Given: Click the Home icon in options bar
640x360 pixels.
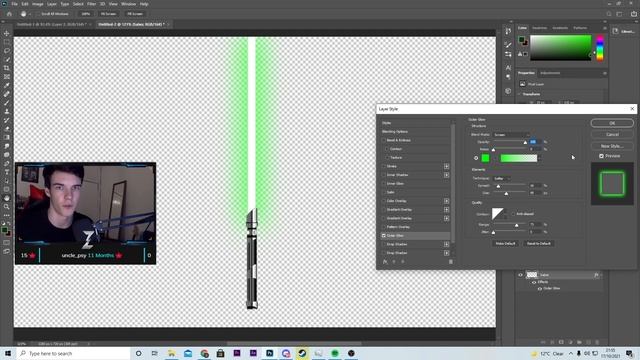Looking at the screenshot, I should pyautogui.click(x=9, y=14).
